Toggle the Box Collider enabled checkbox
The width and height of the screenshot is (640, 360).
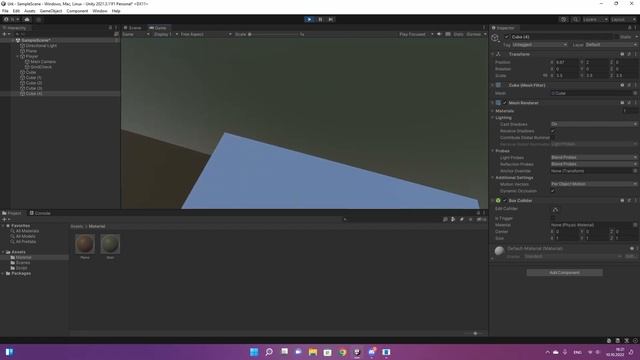pyautogui.click(x=504, y=200)
